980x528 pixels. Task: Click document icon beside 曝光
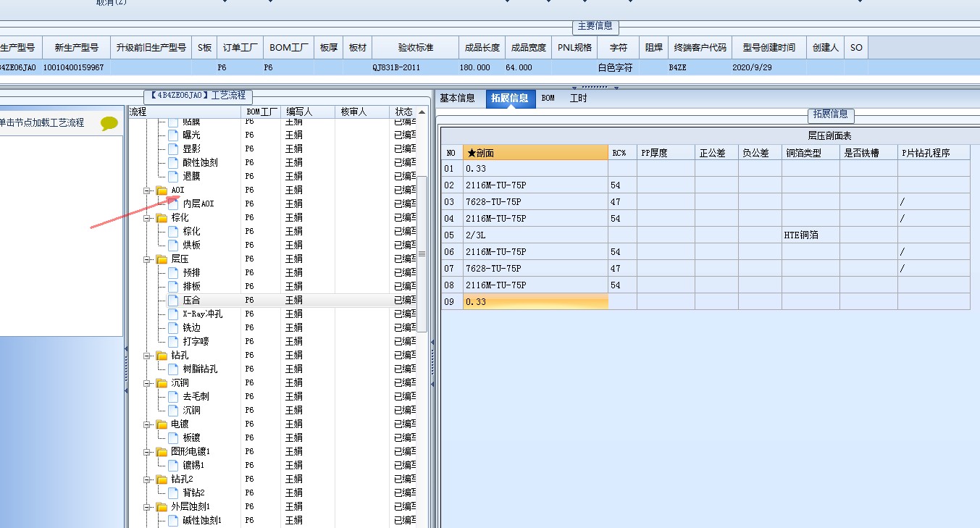point(173,135)
